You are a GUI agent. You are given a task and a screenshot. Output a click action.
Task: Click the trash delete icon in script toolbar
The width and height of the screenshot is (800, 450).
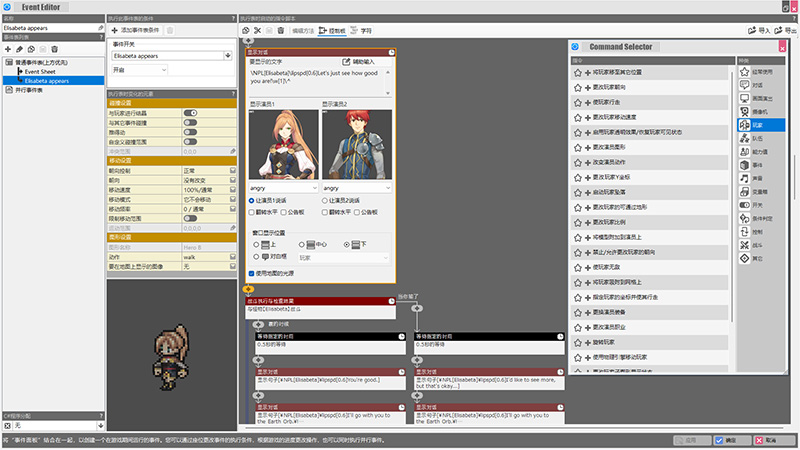pyautogui.click(x=282, y=31)
